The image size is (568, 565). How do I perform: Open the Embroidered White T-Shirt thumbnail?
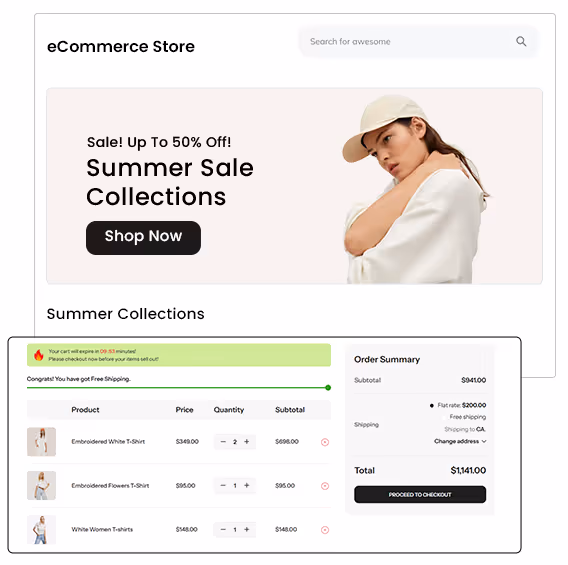point(41,441)
